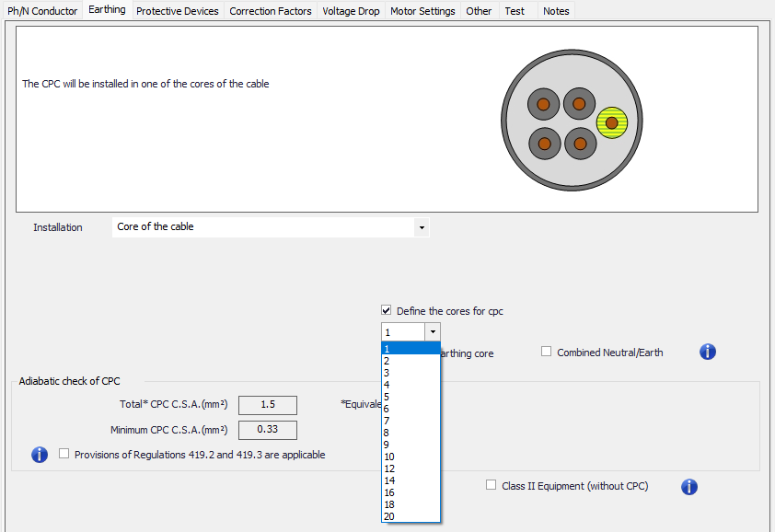Click the Minimum CPC C.S.A. field
The image size is (775, 532).
267,430
